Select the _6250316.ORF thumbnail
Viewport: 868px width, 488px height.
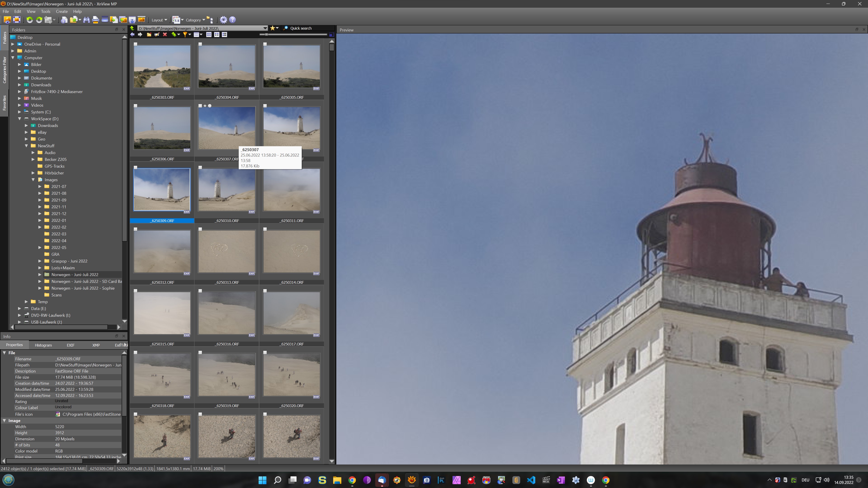point(226,313)
